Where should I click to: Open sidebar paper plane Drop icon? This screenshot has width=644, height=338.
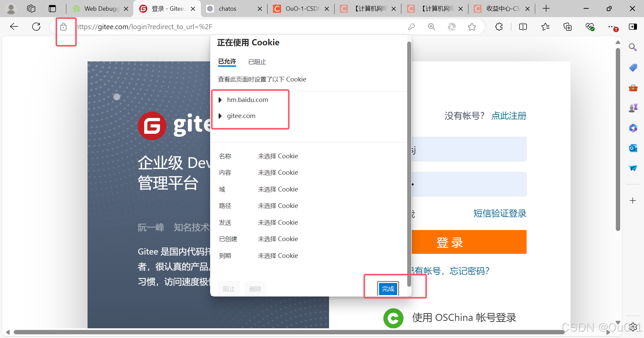[633, 168]
